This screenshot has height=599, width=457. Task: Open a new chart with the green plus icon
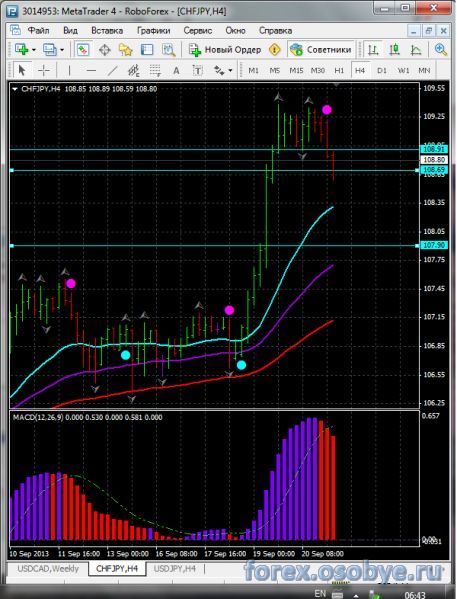pos(21,50)
